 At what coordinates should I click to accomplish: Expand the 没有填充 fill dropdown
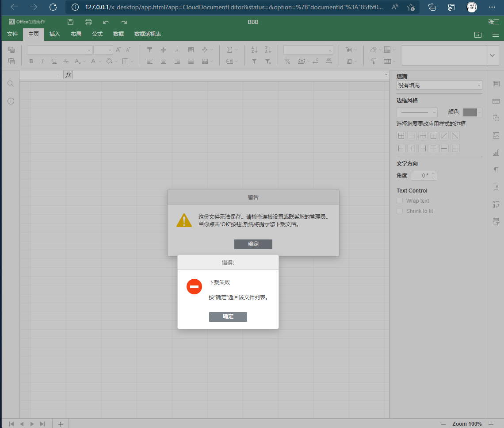click(439, 85)
